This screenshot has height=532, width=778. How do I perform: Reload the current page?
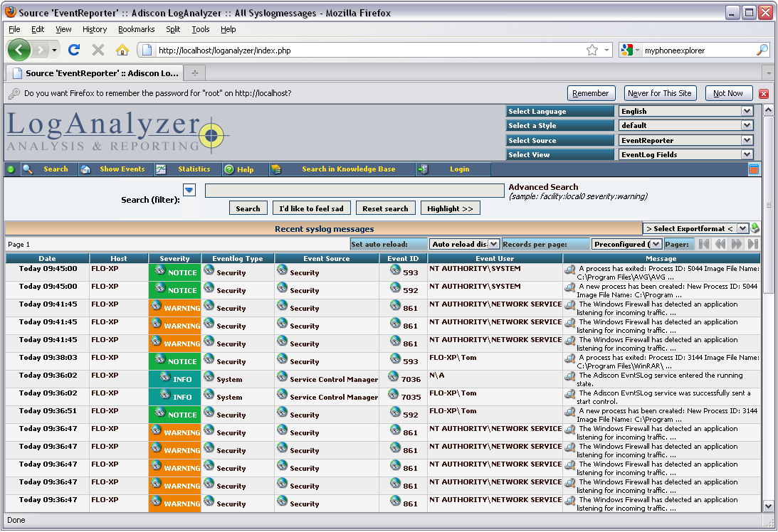[x=75, y=50]
